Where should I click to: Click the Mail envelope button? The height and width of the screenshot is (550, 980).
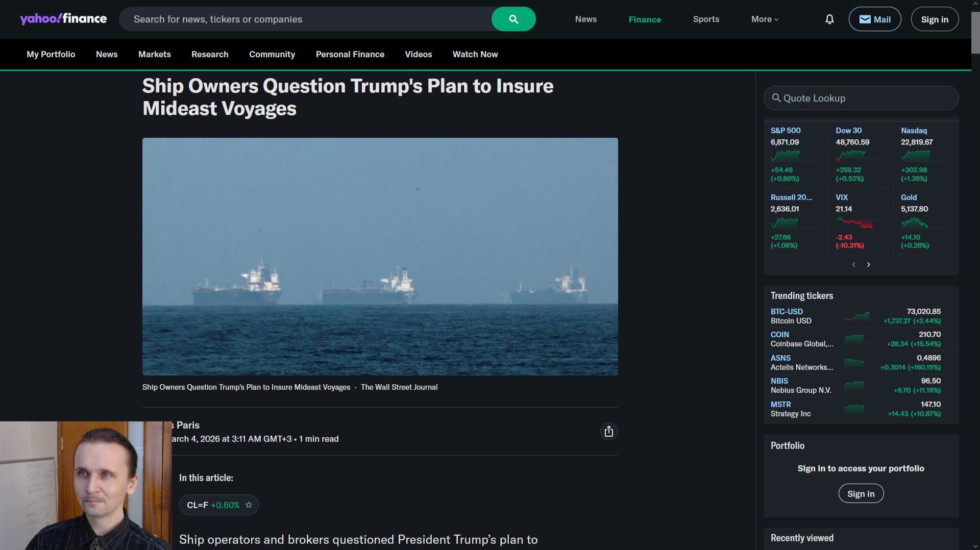(x=875, y=19)
